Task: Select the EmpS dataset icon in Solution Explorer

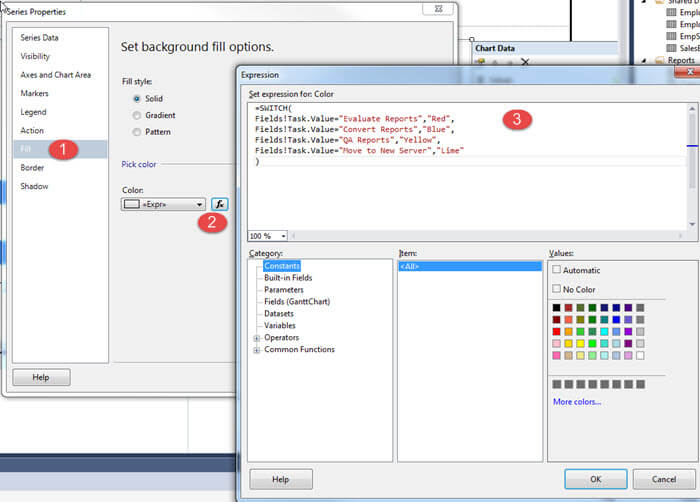Action: point(671,36)
